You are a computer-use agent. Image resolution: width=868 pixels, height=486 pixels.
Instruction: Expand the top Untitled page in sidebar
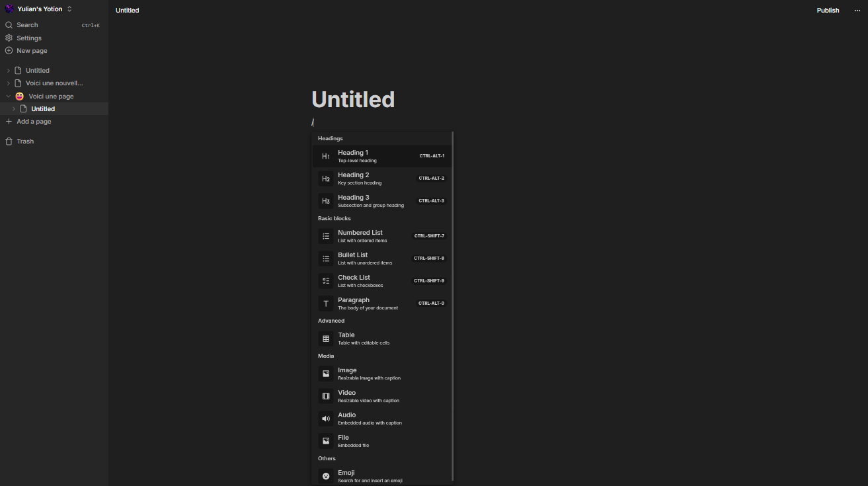(9, 71)
